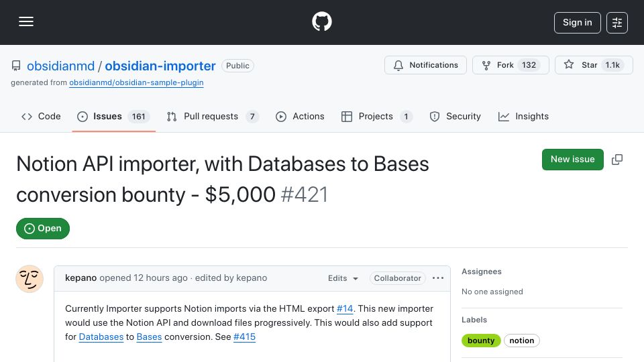Click the Notifications bell button
Image resolution: width=644 pixels, height=362 pixels.
coord(425,65)
